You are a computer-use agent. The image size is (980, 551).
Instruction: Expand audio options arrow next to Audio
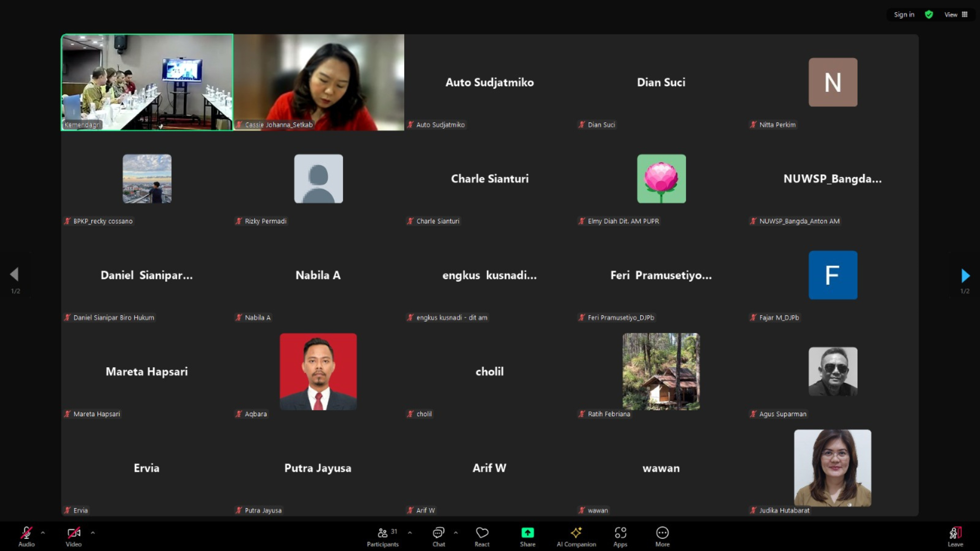pyautogui.click(x=43, y=533)
